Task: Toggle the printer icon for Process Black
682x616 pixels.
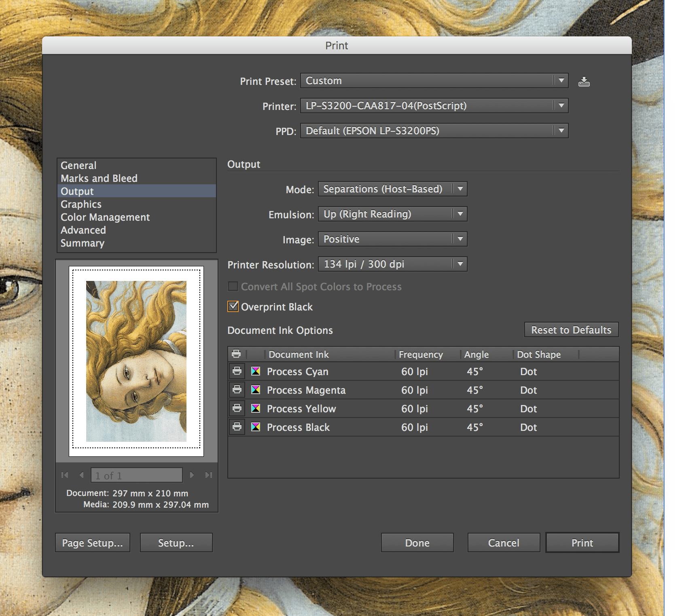Action: [x=237, y=427]
